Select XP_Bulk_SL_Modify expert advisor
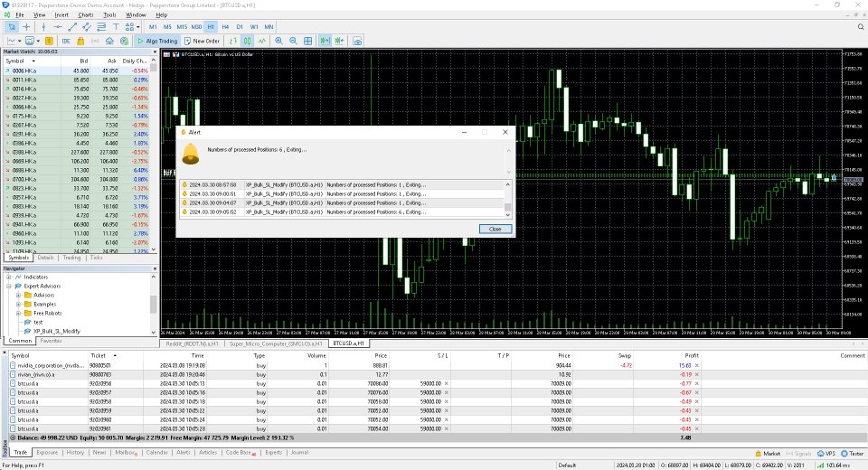Image resolution: width=868 pixels, height=470 pixels. pos(56,331)
